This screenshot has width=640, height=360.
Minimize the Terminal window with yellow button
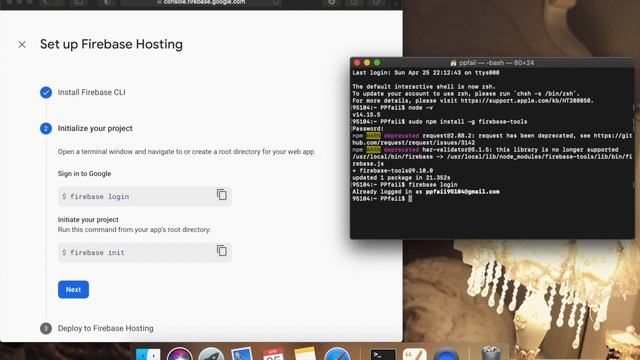pos(367,62)
